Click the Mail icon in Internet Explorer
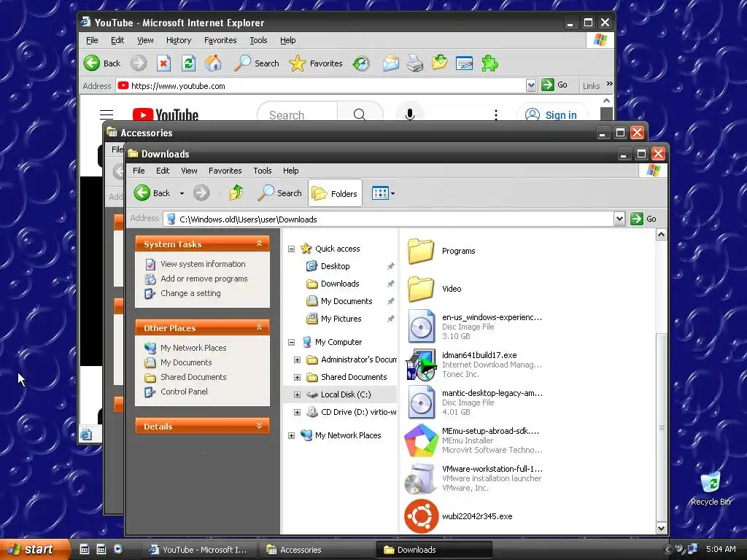This screenshot has height=560, width=747. [391, 63]
